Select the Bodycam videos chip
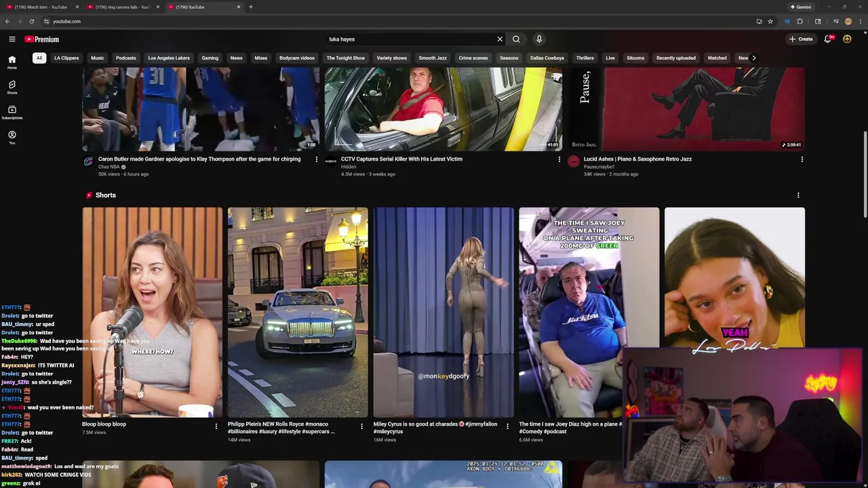The height and width of the screenshot is (488, 868). 297,58
